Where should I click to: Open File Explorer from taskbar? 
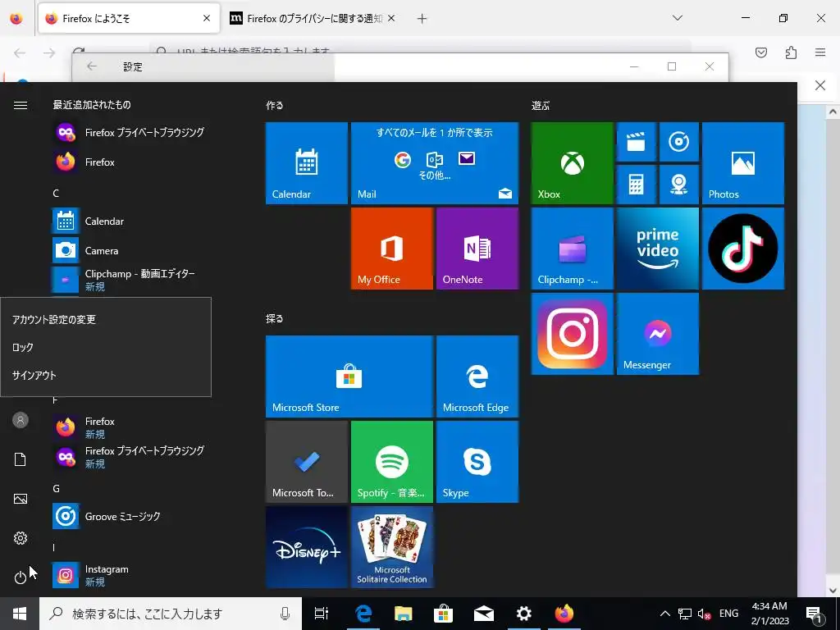[x=403, y=614]
